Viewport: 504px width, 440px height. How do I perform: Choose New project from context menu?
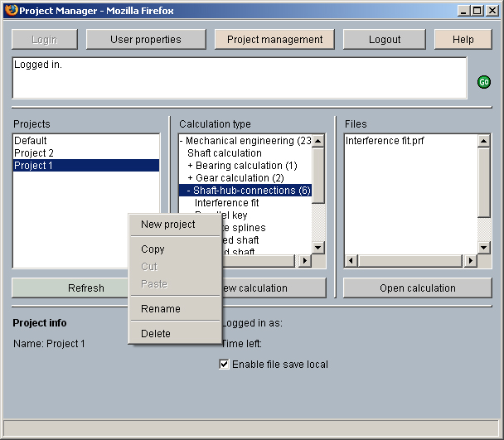click(x=168, y=225)
